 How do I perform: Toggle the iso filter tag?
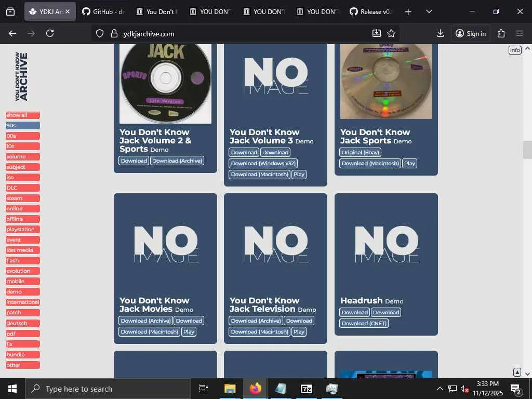tap(23, 178)
